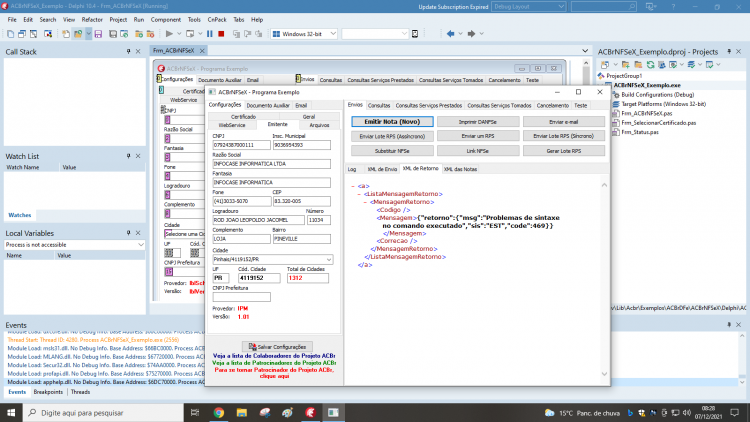
Task: Open the Refactor menu
Action: [92, 20]
